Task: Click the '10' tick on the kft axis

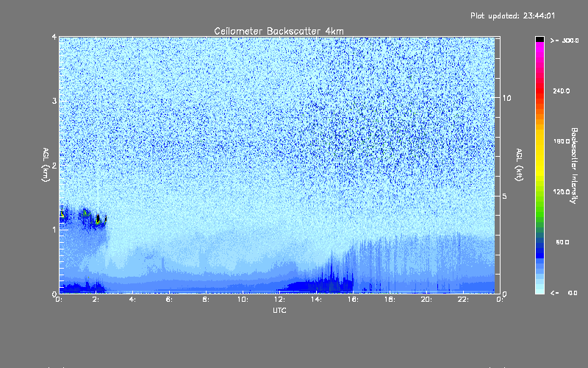Action: [506, 98]
